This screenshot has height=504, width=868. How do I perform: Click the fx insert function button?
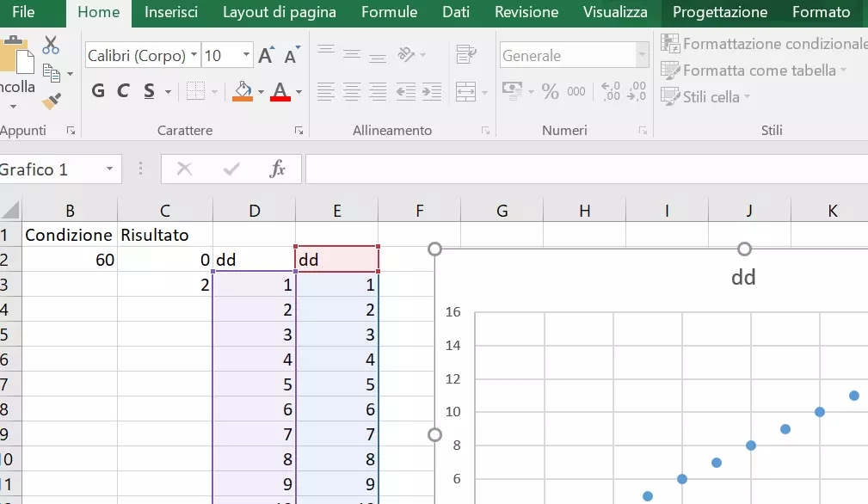280,169
